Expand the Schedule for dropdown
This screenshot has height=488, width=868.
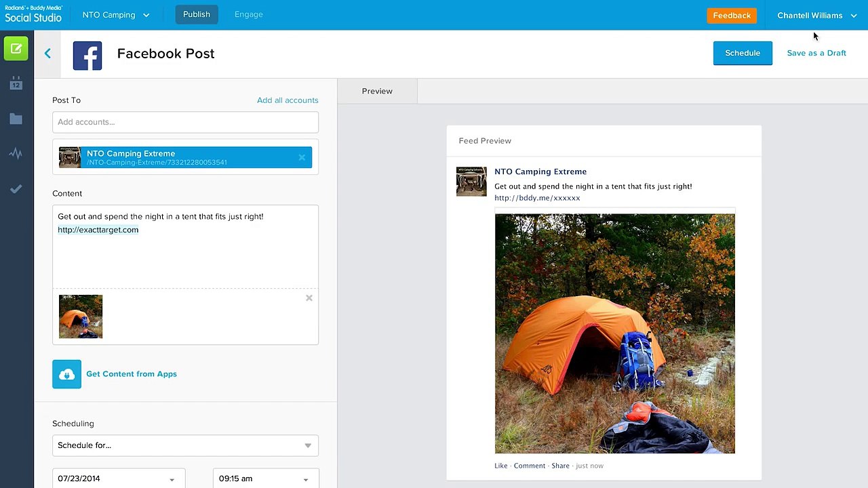point(185,445)
